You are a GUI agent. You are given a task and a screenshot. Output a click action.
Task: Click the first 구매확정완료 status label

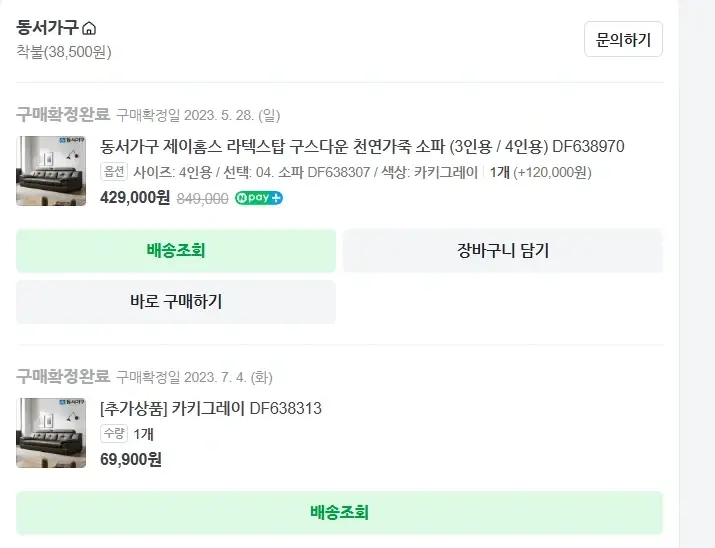point(63,114)
